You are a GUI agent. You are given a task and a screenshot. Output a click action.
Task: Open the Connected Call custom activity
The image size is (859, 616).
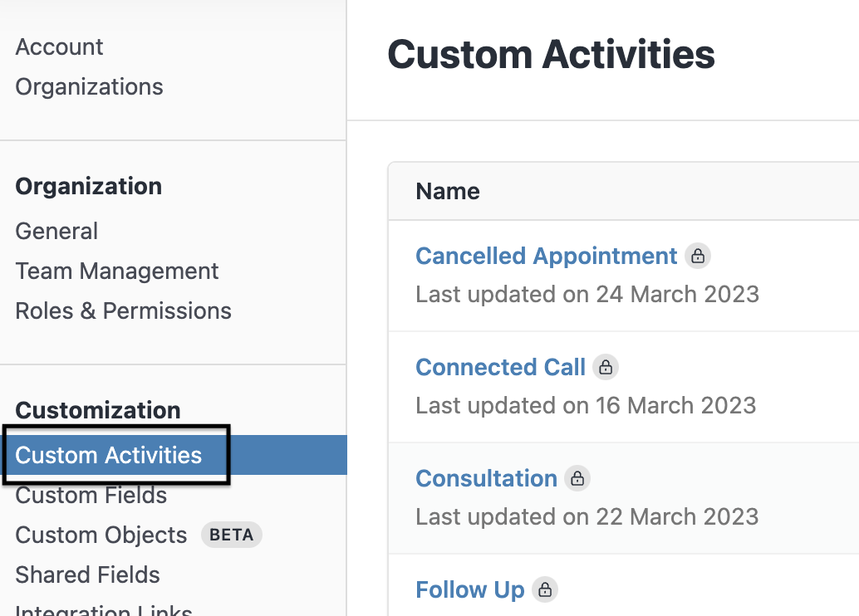click(500, 367)
